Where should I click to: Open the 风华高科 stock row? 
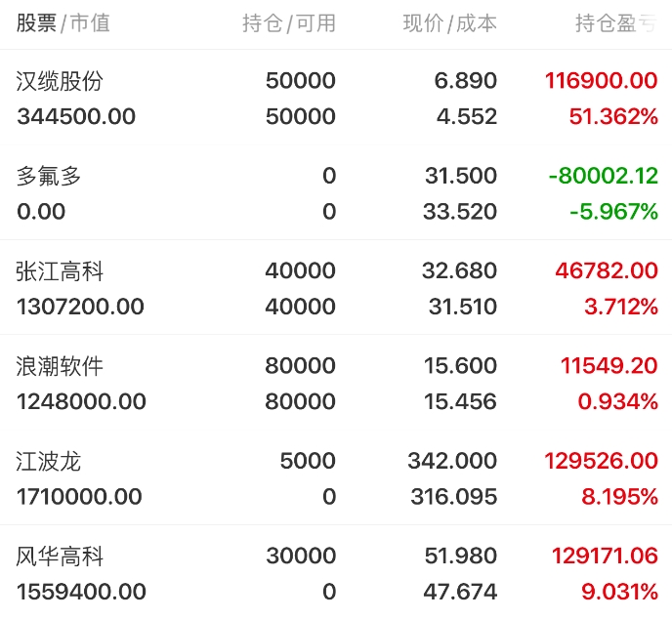(x=336, y=572)
